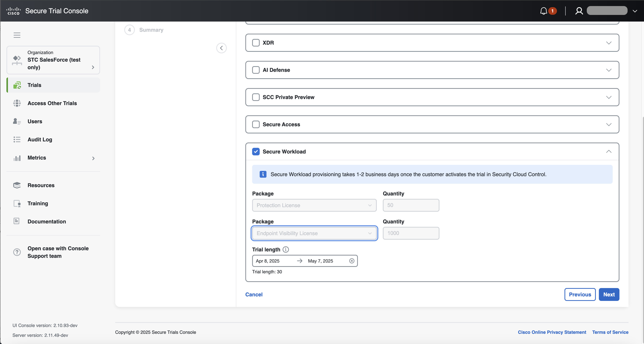
Task: Clear the trial date range
Action: 352,261
